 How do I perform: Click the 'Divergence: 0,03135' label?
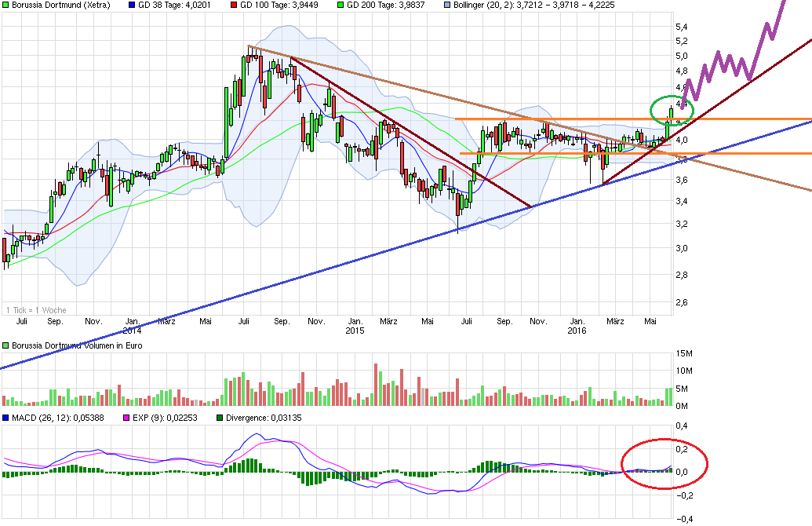[264, 418]
